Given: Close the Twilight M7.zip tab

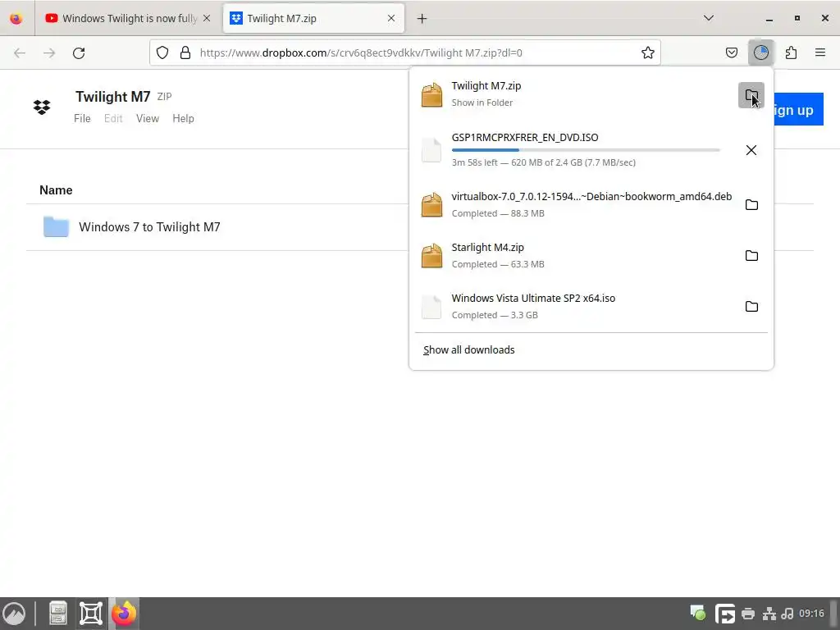Looking at the screenshot, I should click(x=391, y=18).
